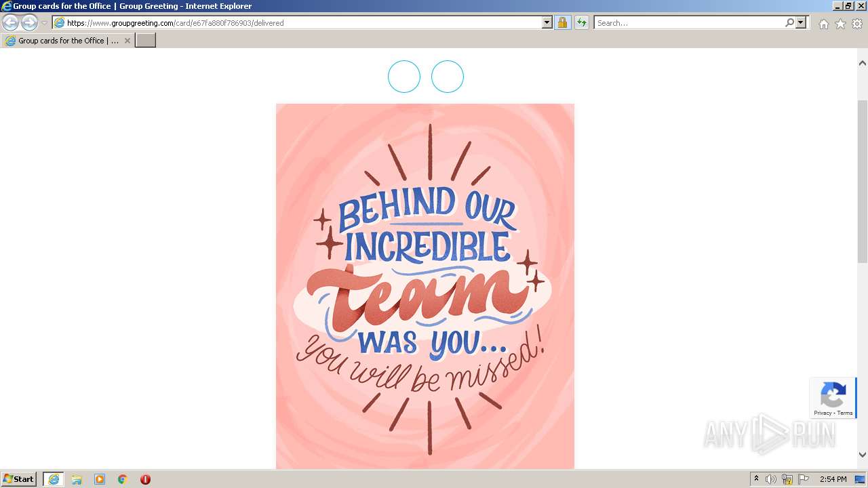Click the vertical scrollbar thumb
The width and height of the screenshot is (868, 488).
pos(863,182)
